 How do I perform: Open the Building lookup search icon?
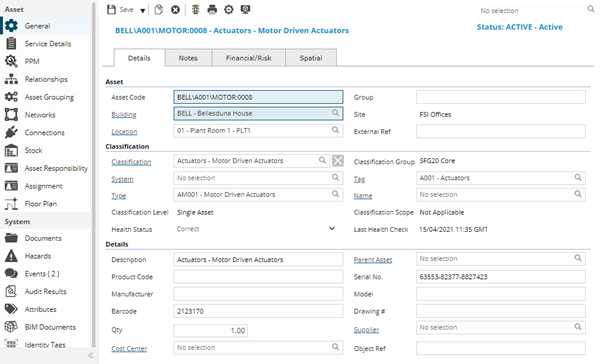[336, 113]
